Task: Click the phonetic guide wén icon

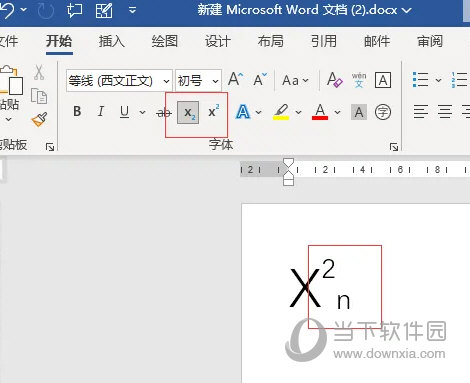Action: (x=359, y=80)
